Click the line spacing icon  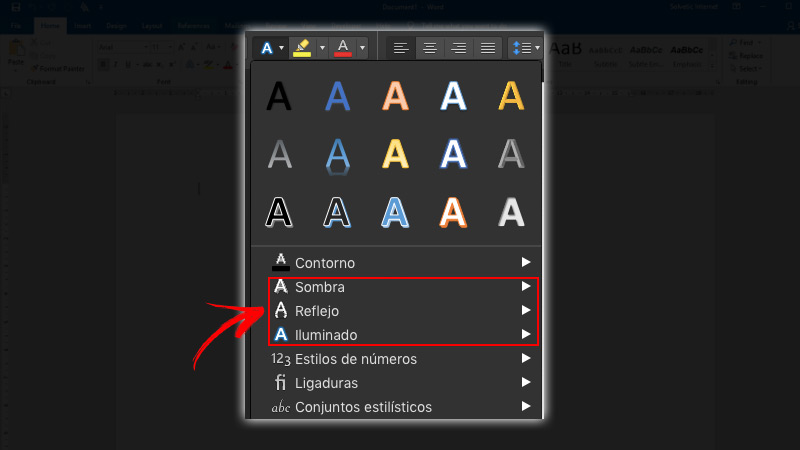[x=521, y=48]
